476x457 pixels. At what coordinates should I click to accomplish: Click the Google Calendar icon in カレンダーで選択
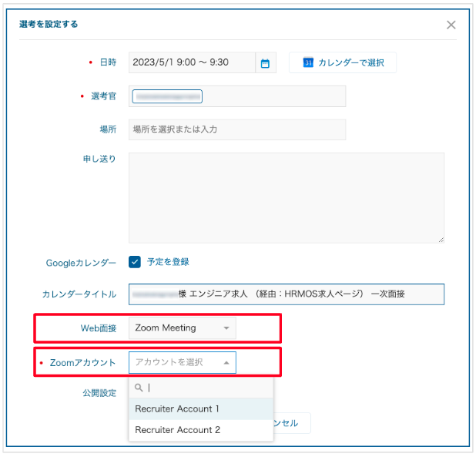[x=307, y=62]
